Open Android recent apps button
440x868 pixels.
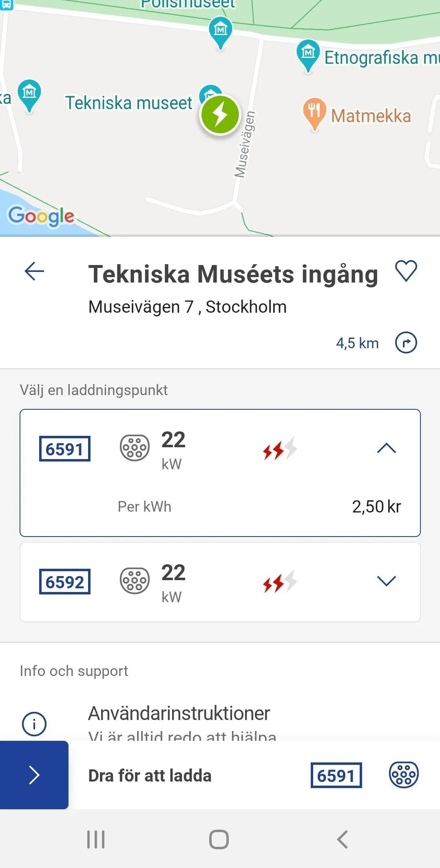(96, 839)
